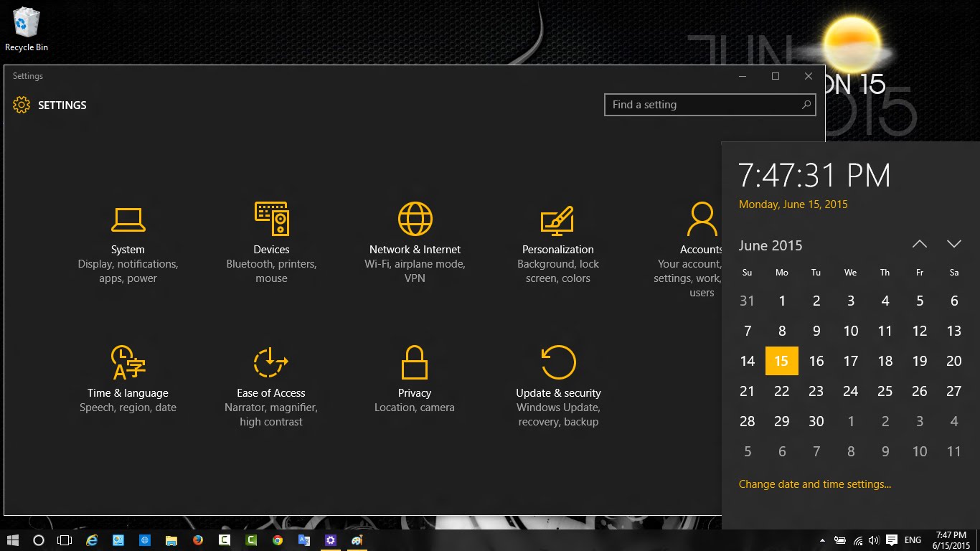Click the Find a setting search box
The image size is (980, 551).
pyautogui.click(x=703, y=105)
